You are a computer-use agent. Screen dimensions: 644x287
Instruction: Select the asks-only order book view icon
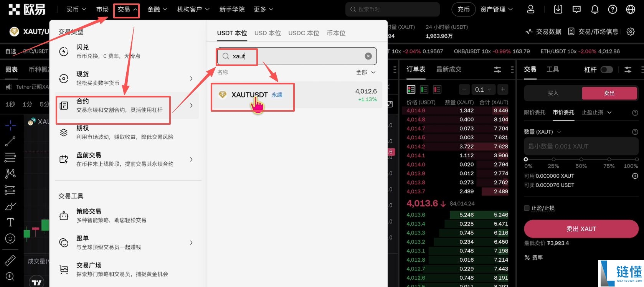[437, 89]
